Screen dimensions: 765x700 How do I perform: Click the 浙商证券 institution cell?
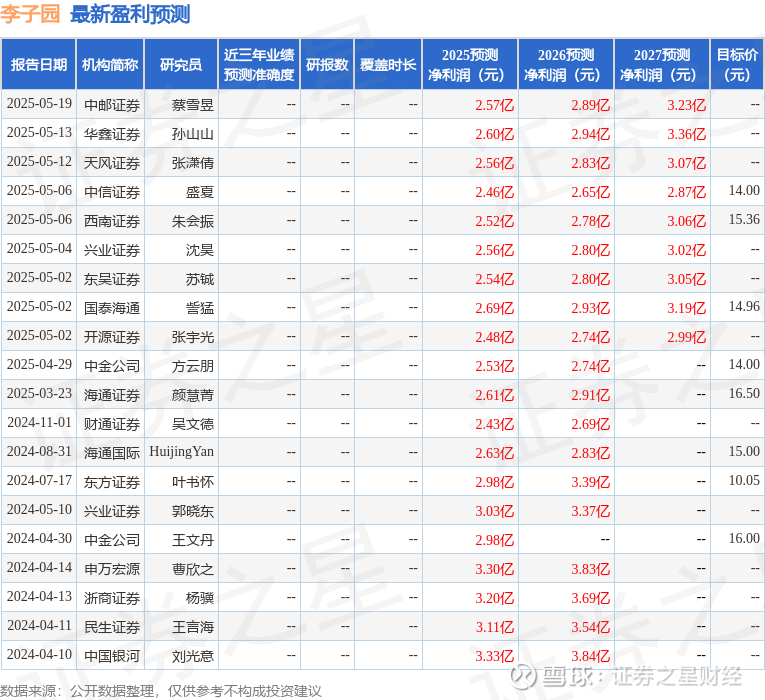(x=112, y=598)
